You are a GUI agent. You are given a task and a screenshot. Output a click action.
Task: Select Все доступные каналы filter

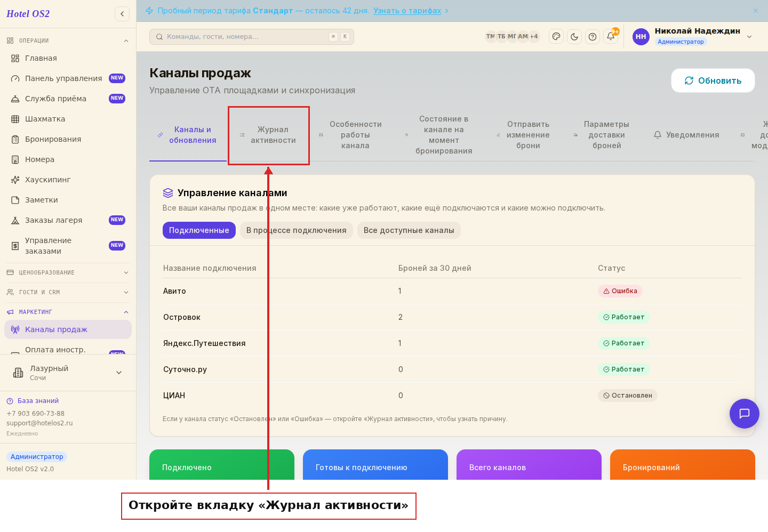(409, 230)
